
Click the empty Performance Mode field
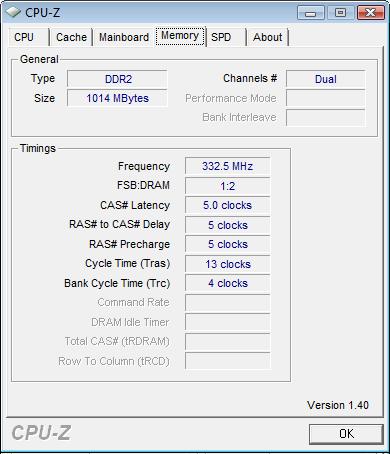pos(326,98)
